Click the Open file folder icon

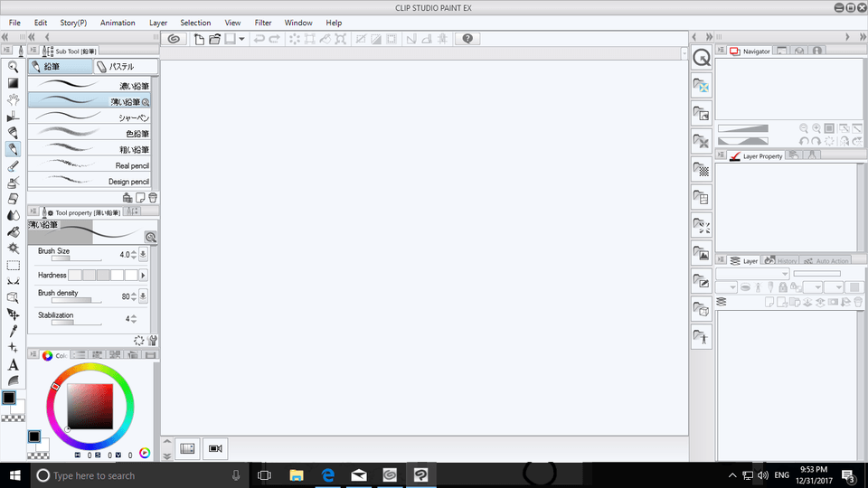pyautogui.click(x=215, y=39)
